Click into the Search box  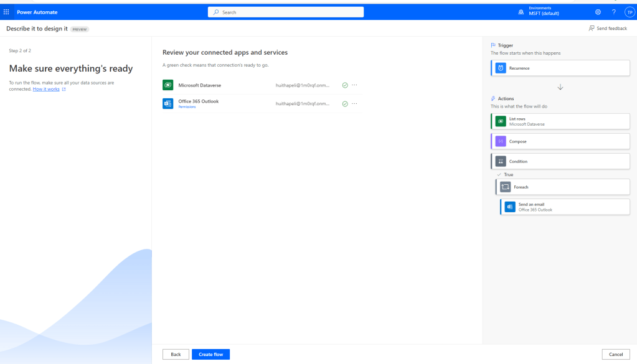tap(286, 12)
